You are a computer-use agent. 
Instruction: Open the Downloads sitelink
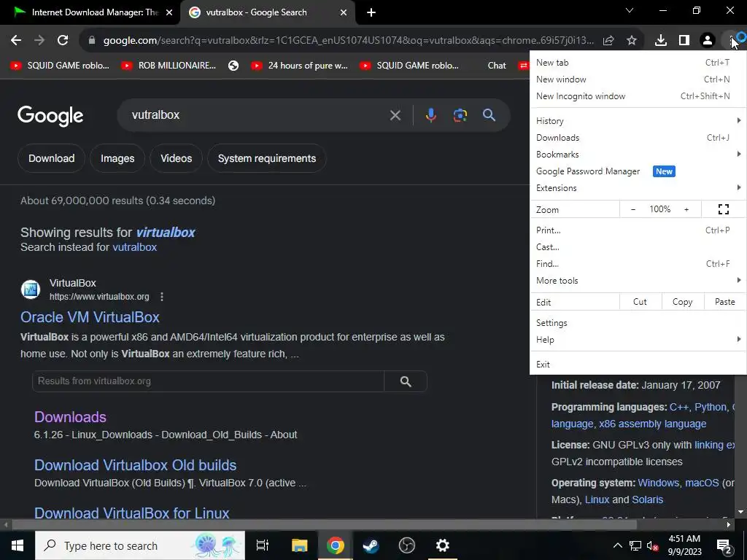coord(70,417)
